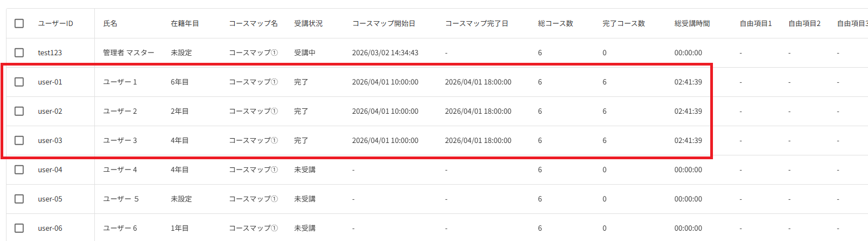Click the 在籍年目 column header
Viewport: 868px width, 241px height.
coord(185,23)
